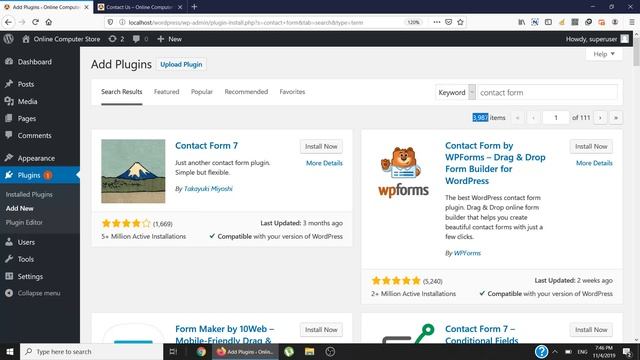Bookmark this page with the star
Viewport: 640px width, 360px height.
click(x=460, y=22)
